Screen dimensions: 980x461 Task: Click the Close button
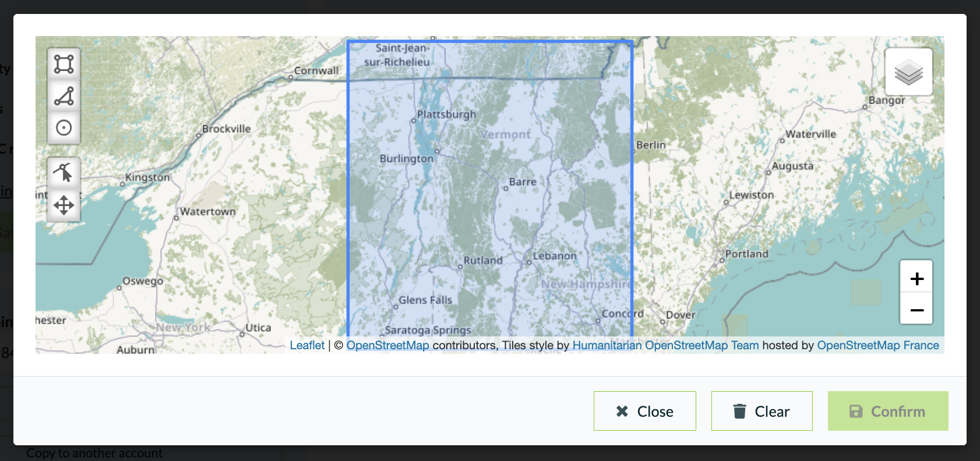click(x=644, y=412)
